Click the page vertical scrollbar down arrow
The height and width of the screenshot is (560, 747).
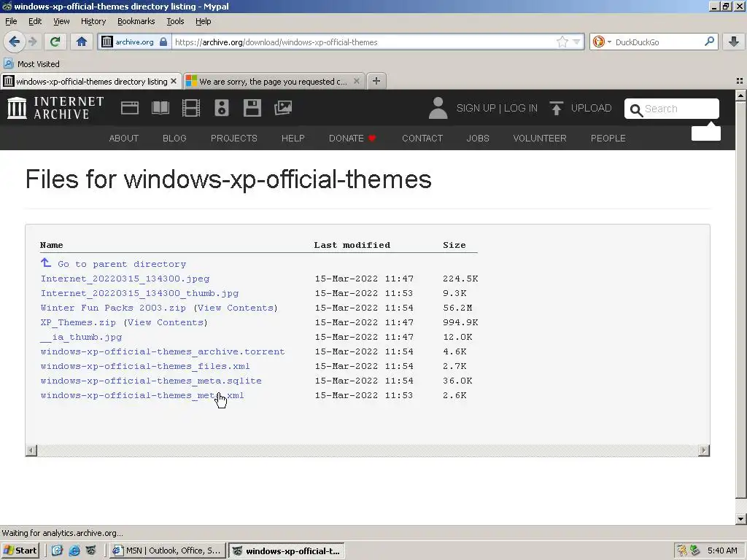click(x=740, y=518)
